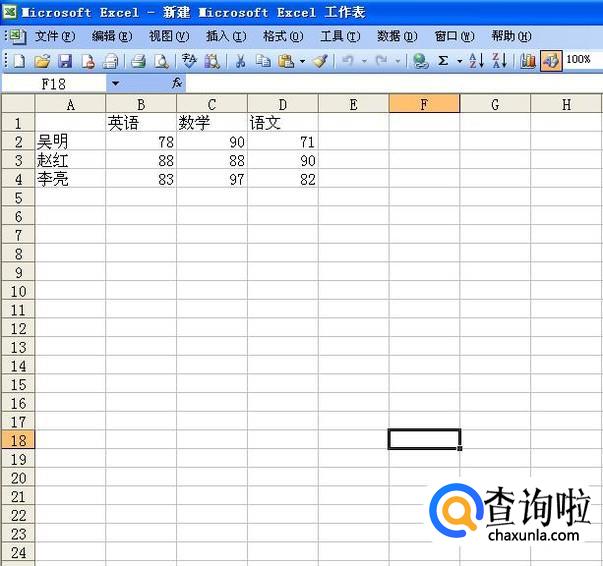Select cell containing 语文
Viewport: 603px width, 566px height.
[283, 123]
